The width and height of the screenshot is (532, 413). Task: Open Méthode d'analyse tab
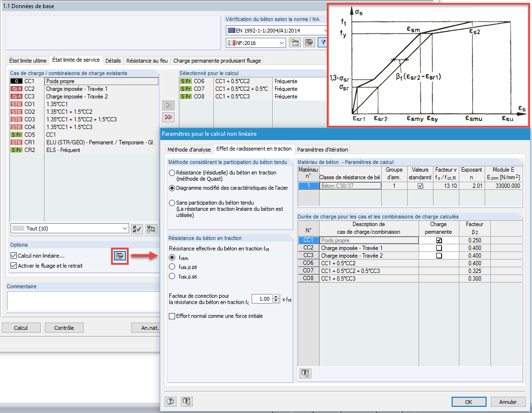point(189,150)
